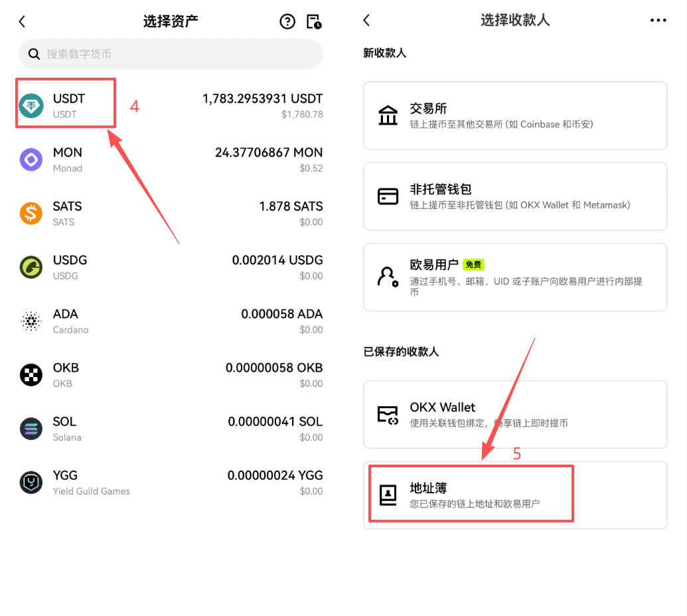Click the 免费 green badge

(x=473, y=265)
